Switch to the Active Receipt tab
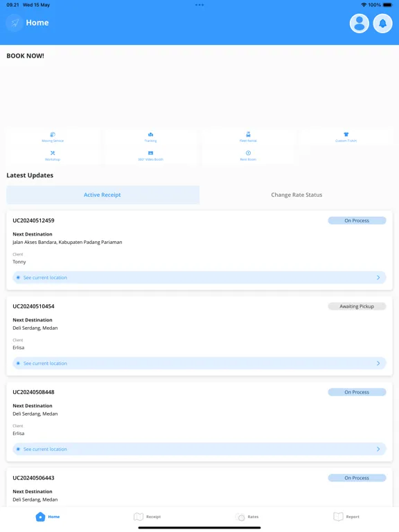The height and width of the screenshot is (532, 399). 103,195
